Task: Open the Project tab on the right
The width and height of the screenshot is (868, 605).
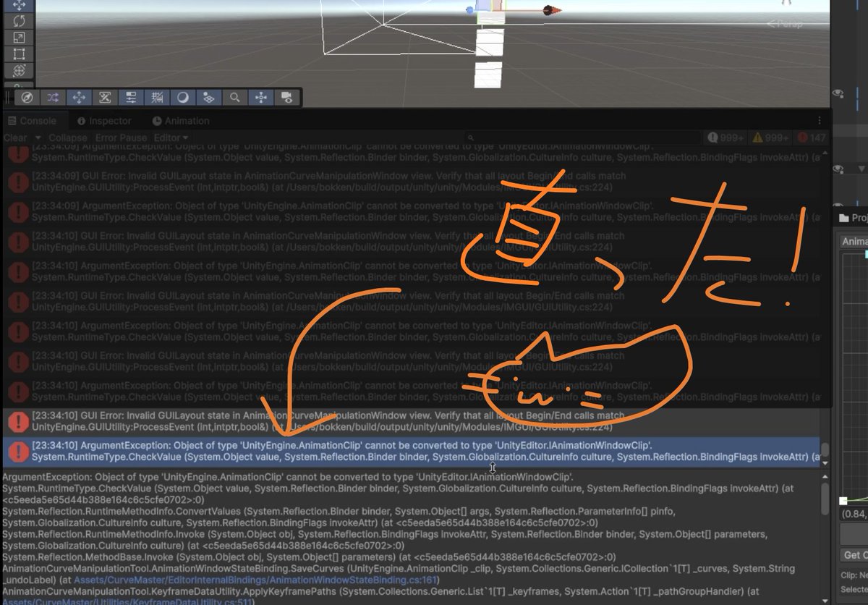Action: point(854,217)
